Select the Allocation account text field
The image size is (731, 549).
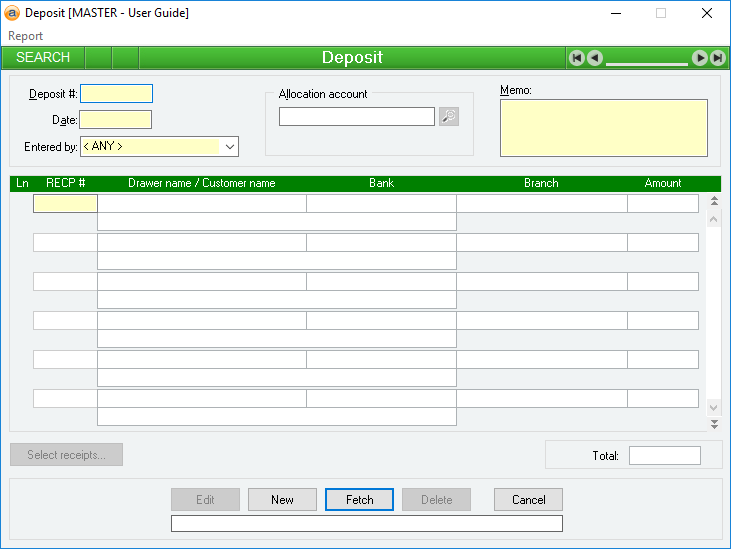(x=356, y=117)
